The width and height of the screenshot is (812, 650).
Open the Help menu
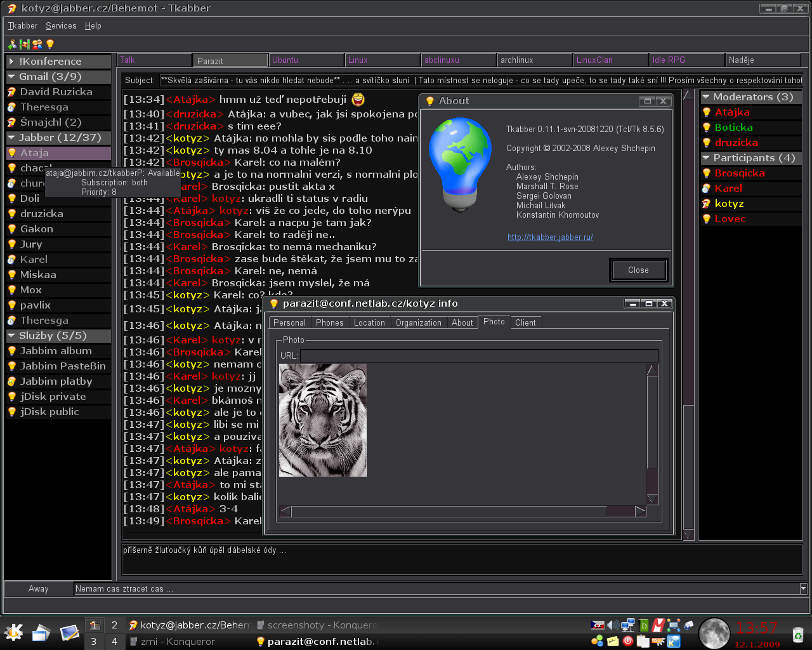(x=93, y=26)
